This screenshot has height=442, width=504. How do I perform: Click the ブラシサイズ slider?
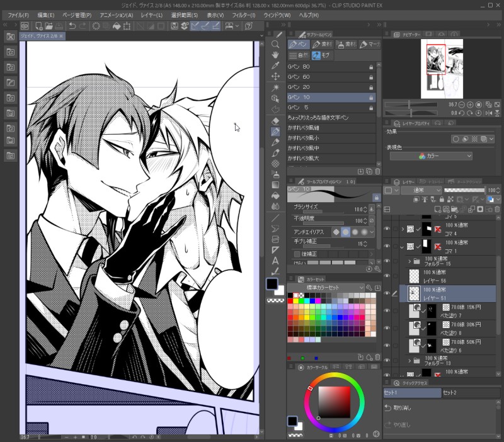point(323,212)
